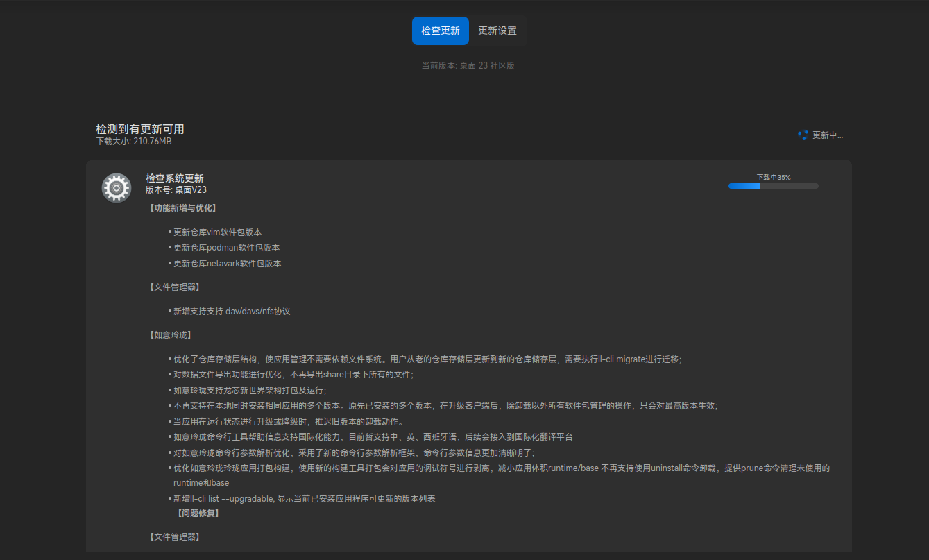This screenshot has width=929, height=560.
Task: Click the line mentioning uninstall命令卸载
Action: coord(502,475)
